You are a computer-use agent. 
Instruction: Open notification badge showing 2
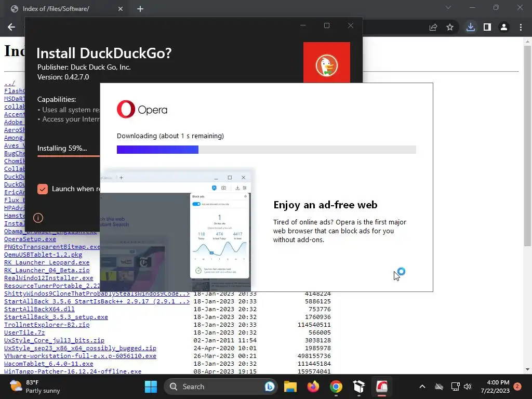click(517, 387)
